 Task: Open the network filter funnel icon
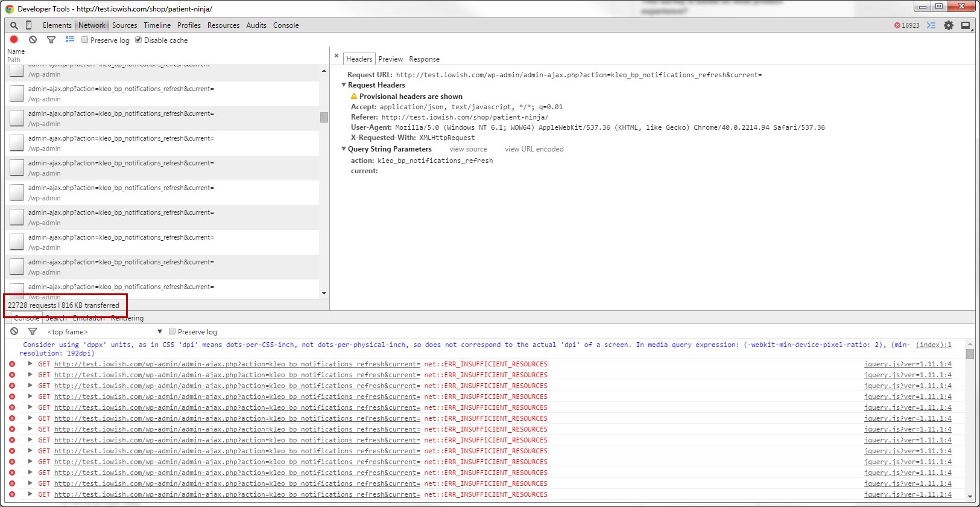[51, 40]
